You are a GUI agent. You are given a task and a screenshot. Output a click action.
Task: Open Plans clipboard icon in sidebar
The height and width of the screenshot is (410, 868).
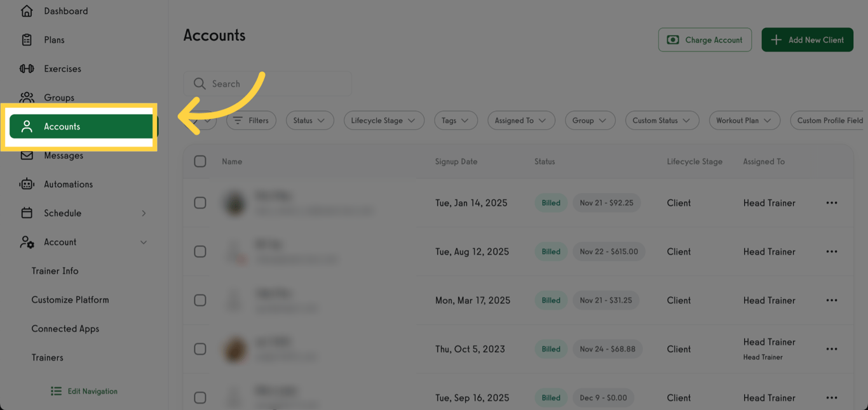tap(27, 40)
